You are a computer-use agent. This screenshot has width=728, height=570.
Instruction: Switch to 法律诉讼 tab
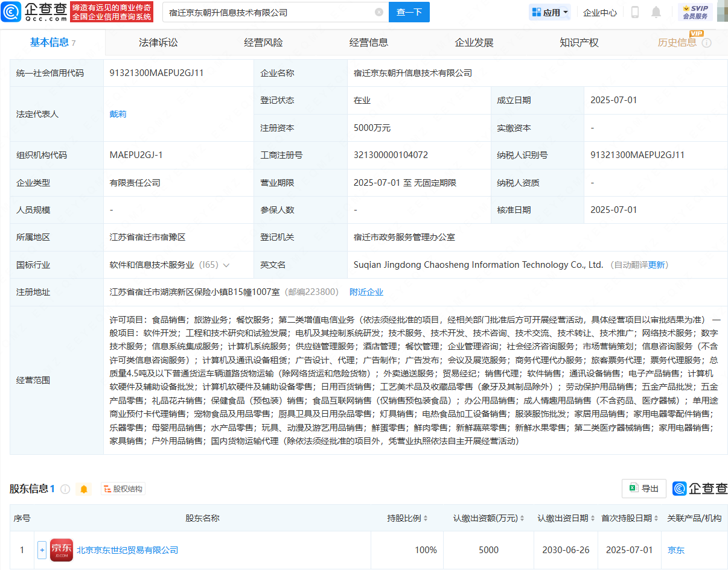point(158,43)
